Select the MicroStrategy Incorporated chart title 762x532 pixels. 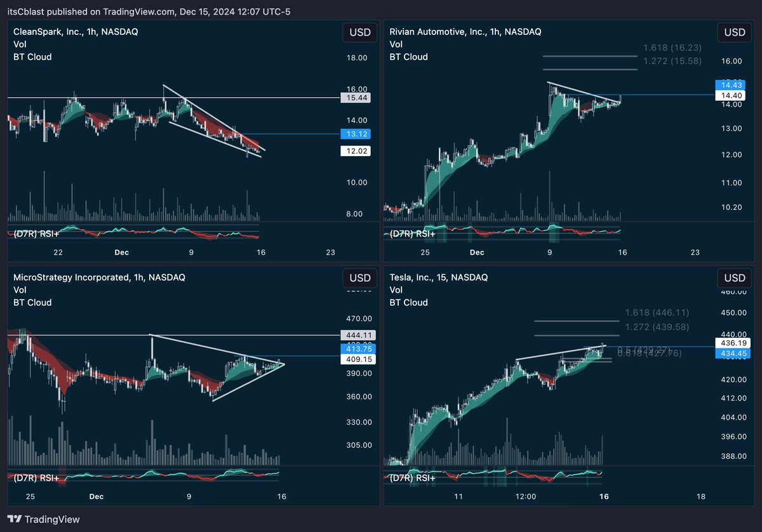click(x=99, y=277)
